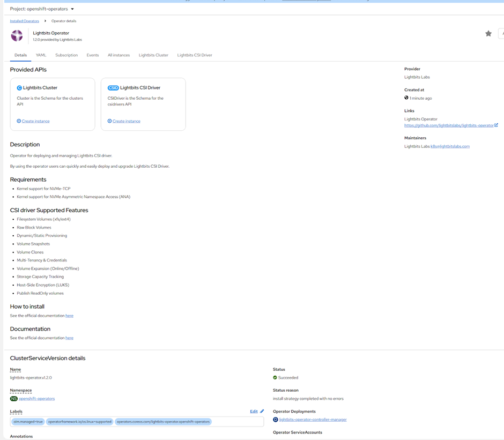
Task: Click the Lightbits Operator logo icon
Action: (17, 35)
